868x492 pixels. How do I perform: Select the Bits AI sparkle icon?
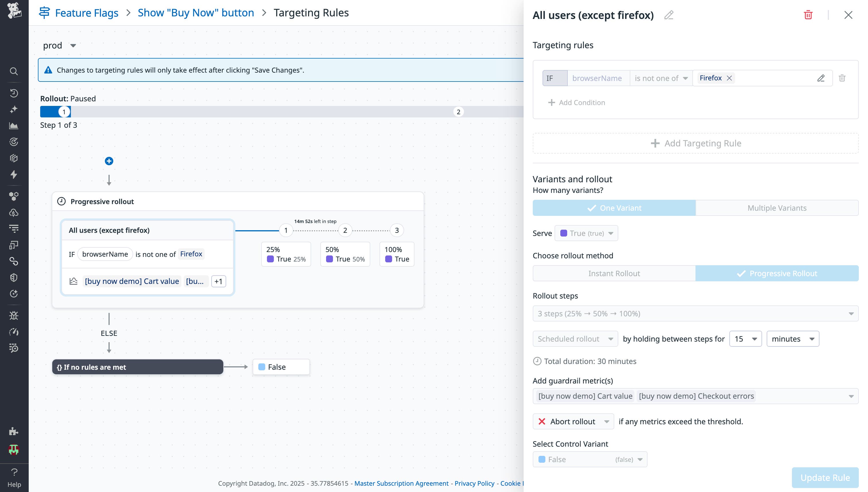pos(13,109)
